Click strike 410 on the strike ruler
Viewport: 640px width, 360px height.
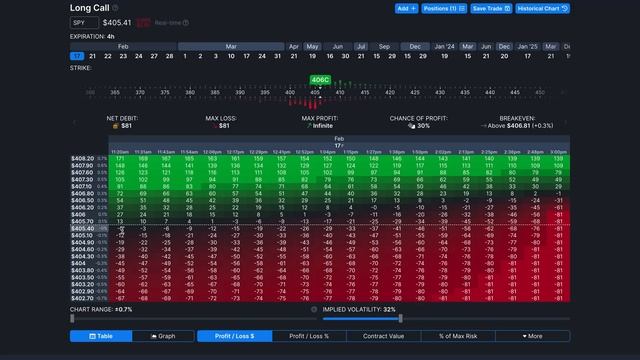tap(340, 93)
